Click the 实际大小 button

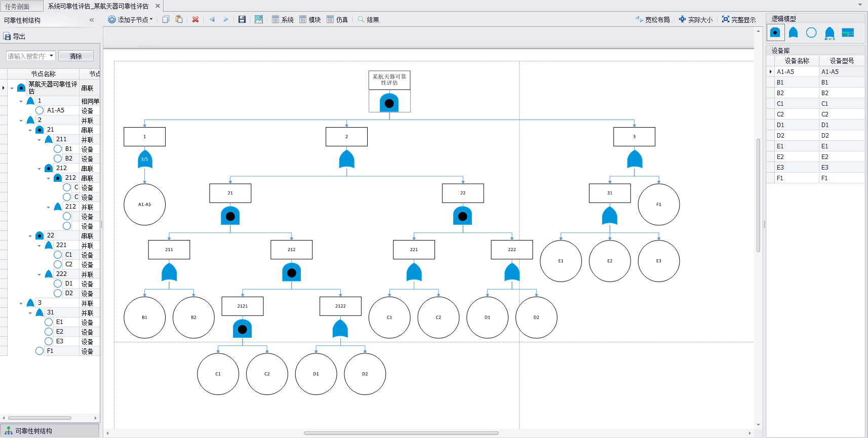click(x=695, y=20)
